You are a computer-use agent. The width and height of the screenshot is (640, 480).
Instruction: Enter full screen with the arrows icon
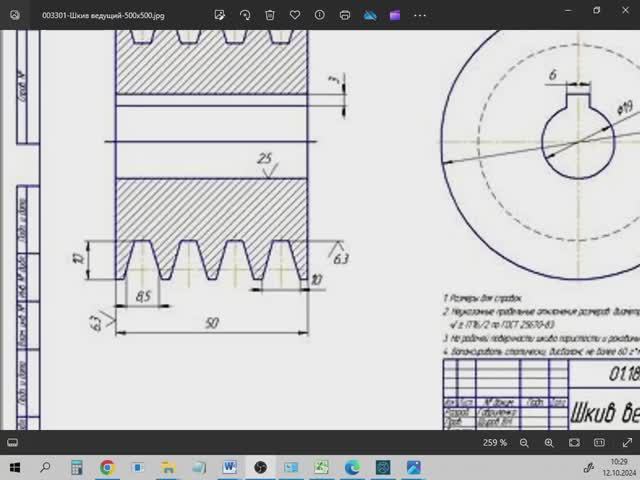(x=627, y=442)
